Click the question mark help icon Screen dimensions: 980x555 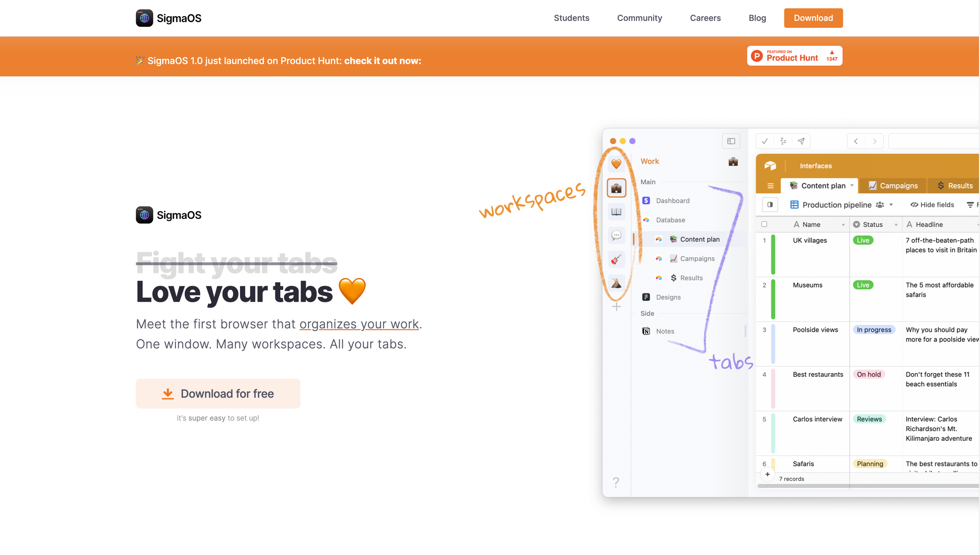pyautogui.click(x=616, y=482)
